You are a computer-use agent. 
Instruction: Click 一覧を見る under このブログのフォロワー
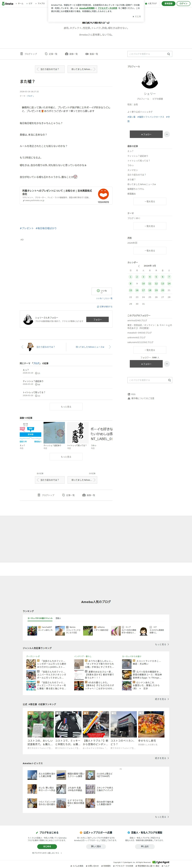(150, 350)
